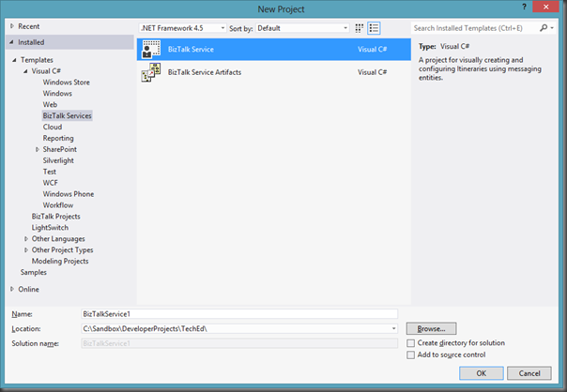This screenshot has width=567, height=392.
Task: Expand the Recent section
Action: [12, 26]
